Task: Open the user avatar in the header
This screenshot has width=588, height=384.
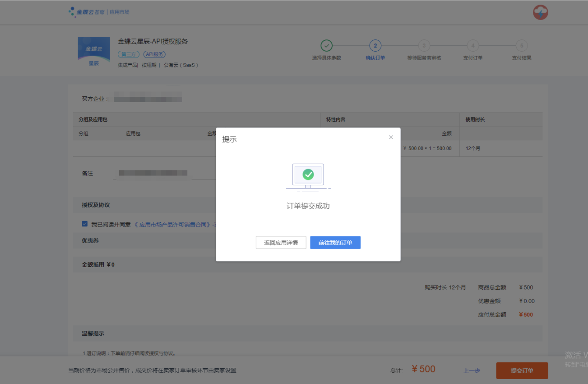Action: (541, 12)
